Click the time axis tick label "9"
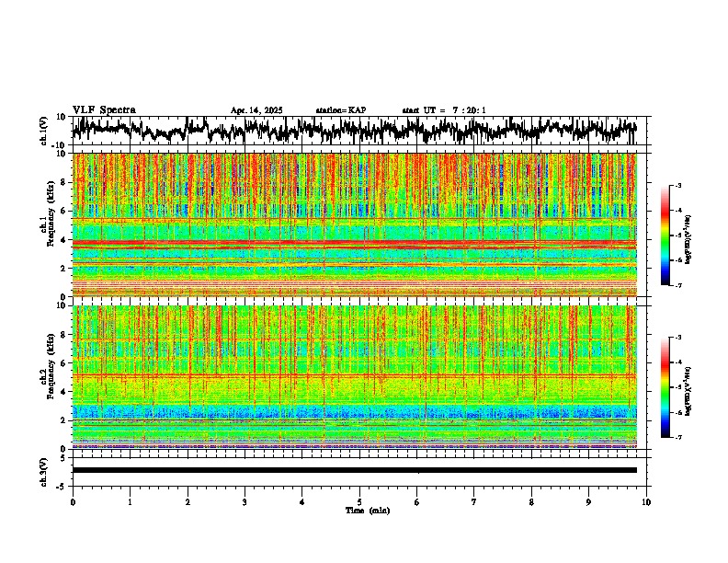This screenshot has width=728, height=563. [x=588, y=502]
